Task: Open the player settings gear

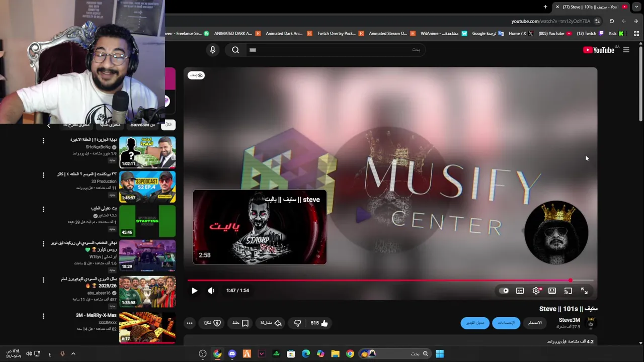Action: [536, 291]
